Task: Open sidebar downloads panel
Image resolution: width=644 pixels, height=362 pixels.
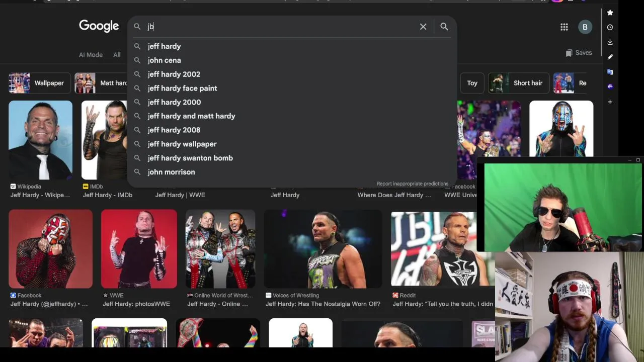Action: coord(610,42)
